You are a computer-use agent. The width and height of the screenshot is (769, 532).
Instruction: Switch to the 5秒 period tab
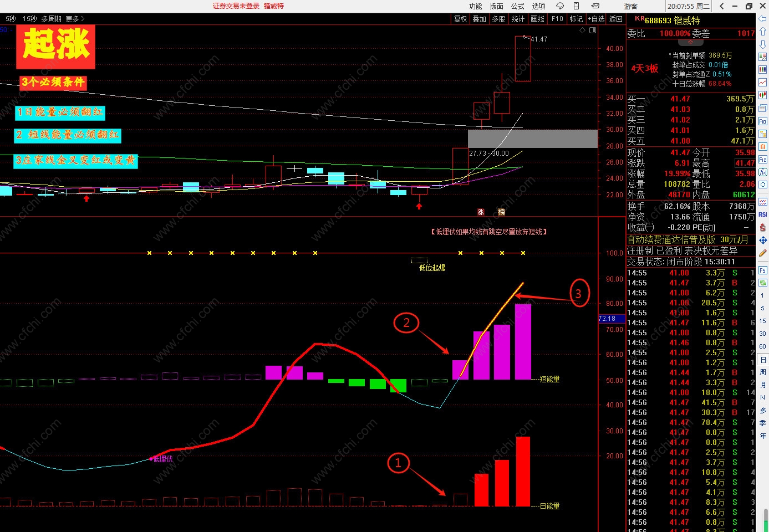[x=11, y=19]
